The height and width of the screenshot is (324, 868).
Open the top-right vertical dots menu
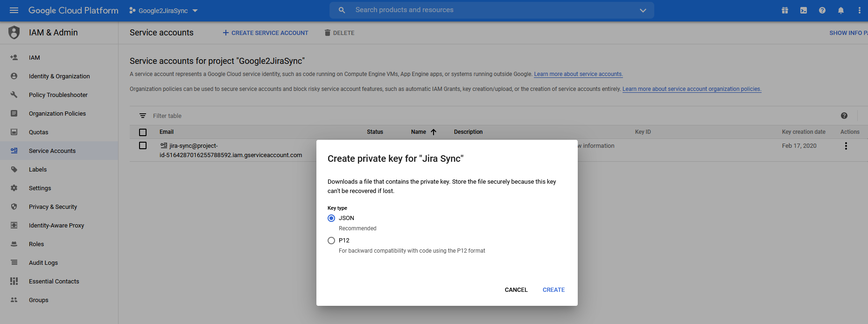(x=859, y=10)
